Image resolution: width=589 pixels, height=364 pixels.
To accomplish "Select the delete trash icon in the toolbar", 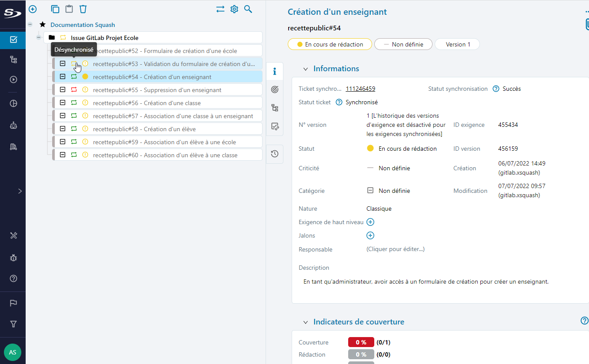I will [x=83, y=9].
